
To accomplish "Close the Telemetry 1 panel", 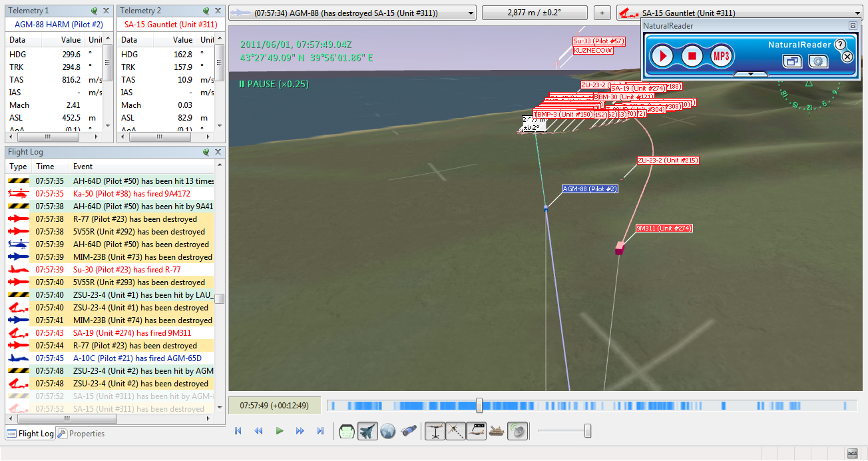I will pos(107,11).
